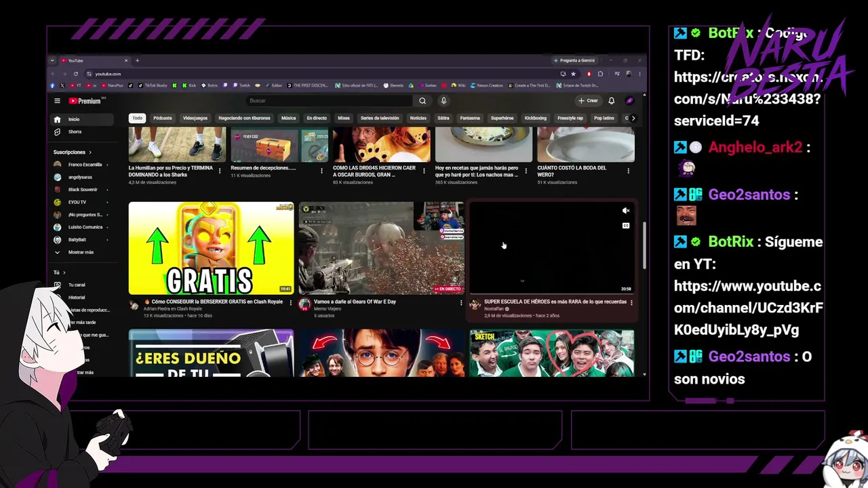Select the Videojuegos filter chip
The height and width of the screenshot is (488, 868).
195,118
